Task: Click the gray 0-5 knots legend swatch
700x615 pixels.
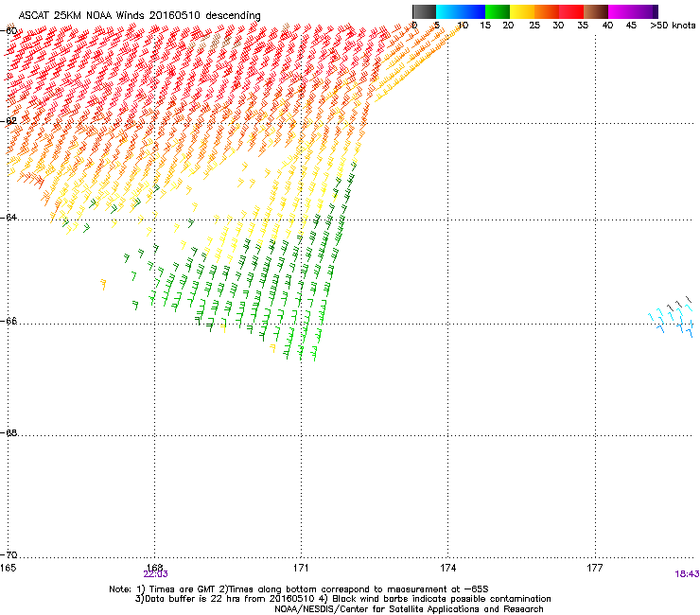Action: pyautogui.click(x=425, y=11)
